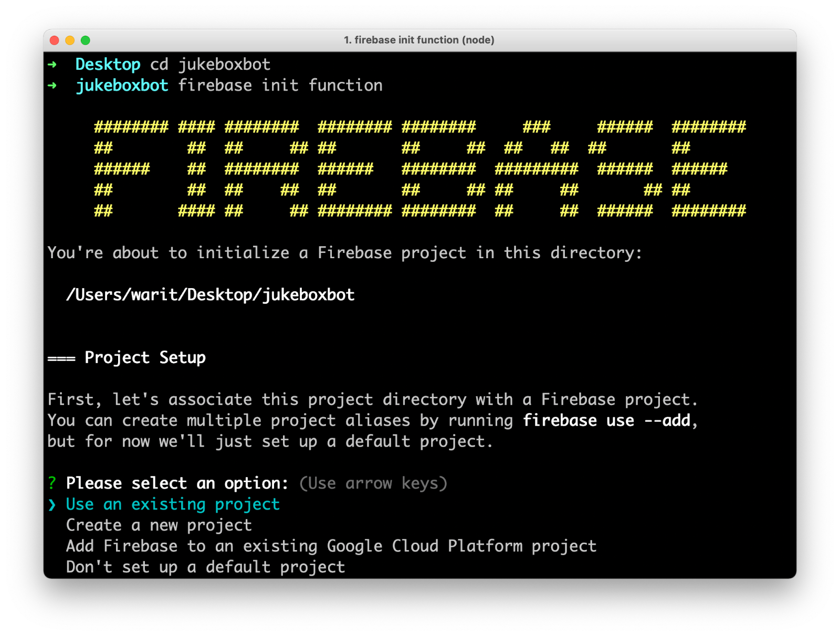Minimize the terminal with yellow button
Screen dimensions: 840x636
[x=70, y=40]
